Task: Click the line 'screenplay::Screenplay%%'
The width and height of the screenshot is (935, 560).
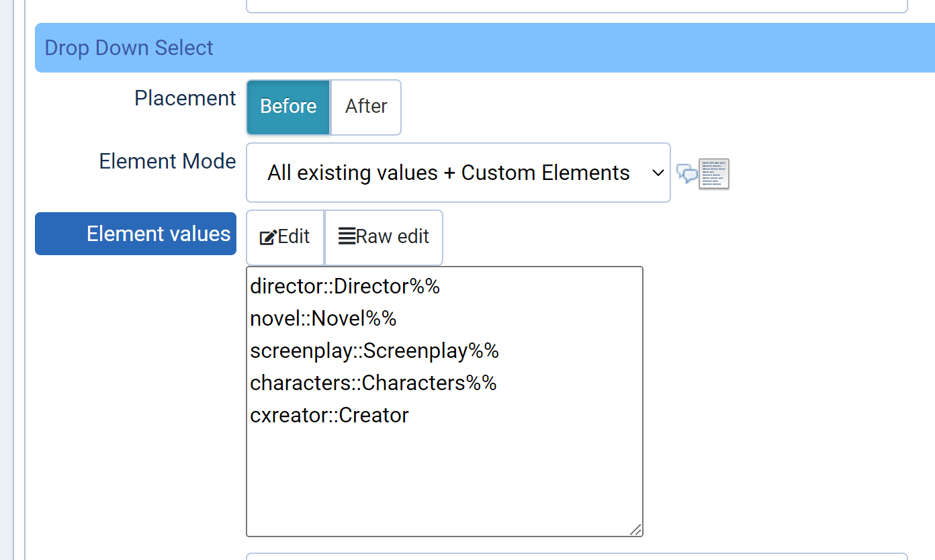Action: pos(374,351)
